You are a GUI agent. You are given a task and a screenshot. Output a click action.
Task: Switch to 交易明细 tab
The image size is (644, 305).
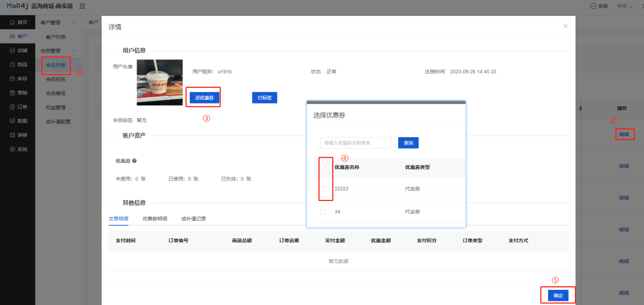118,219
